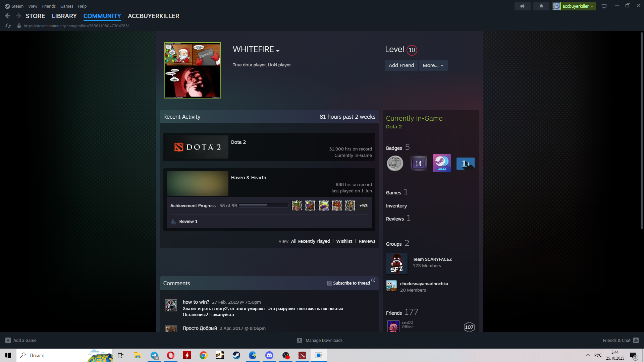Click the Years of Service 14 badge
Image resolution: width=644 pixels, height=362 pixels.
point(418,164)
